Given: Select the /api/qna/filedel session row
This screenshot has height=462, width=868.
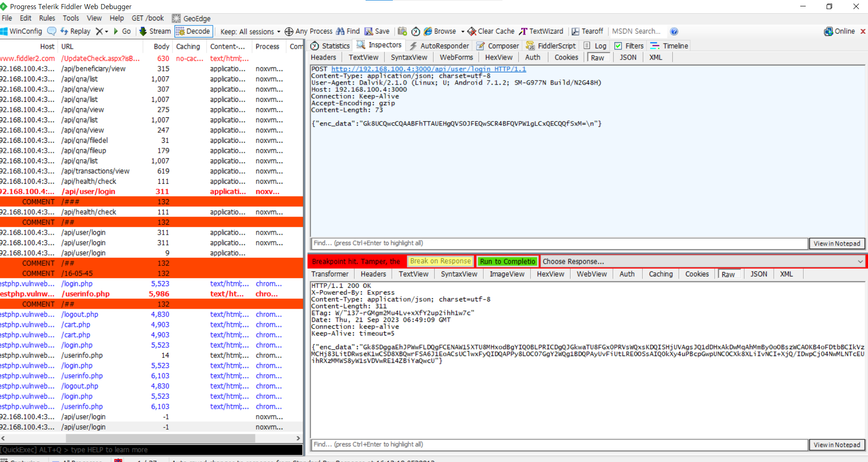Looking at the screenshot, I should click(x=151, y=141).
